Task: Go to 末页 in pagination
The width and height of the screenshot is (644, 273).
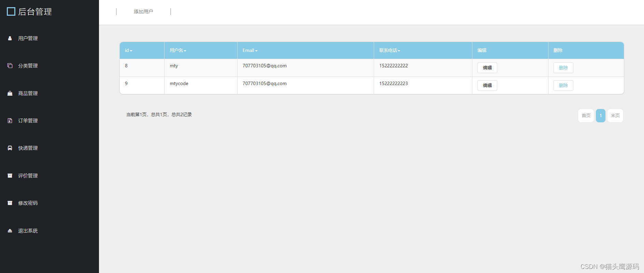Action: point(615,115)
